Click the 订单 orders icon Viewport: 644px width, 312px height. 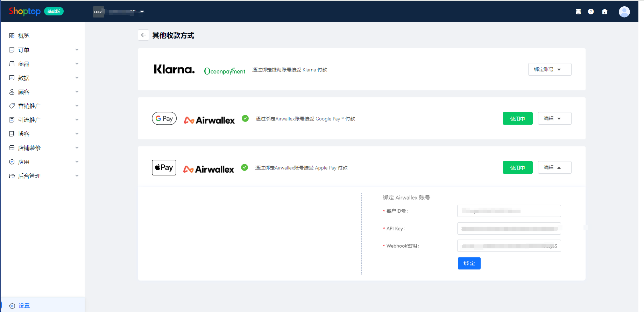coord(12,50)
